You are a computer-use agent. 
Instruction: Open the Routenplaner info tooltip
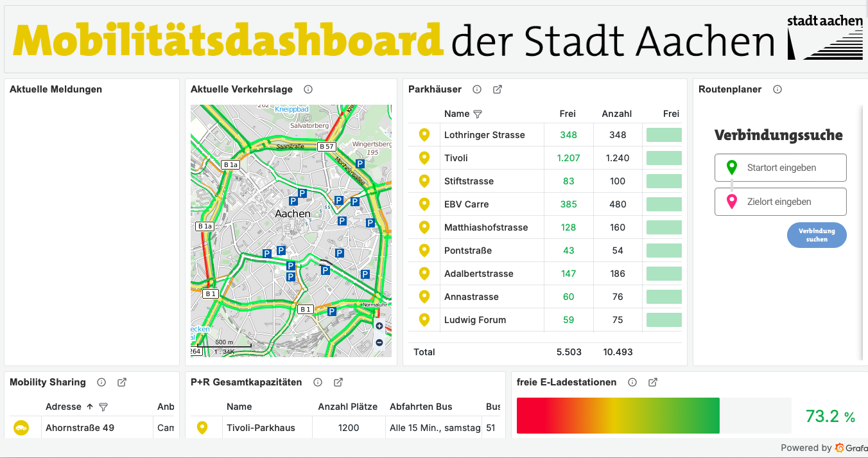pyautogui.click(x=777, y=89)
